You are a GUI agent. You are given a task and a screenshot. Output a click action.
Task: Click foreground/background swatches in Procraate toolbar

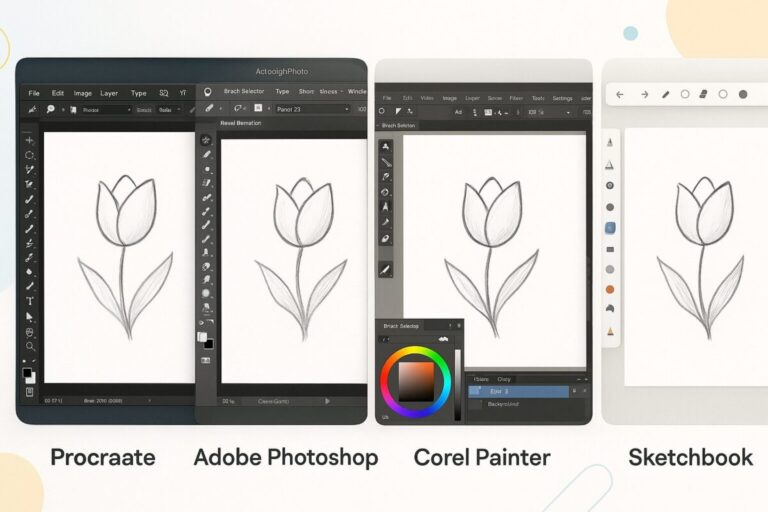pyautogui.click(x=29, y=376)
